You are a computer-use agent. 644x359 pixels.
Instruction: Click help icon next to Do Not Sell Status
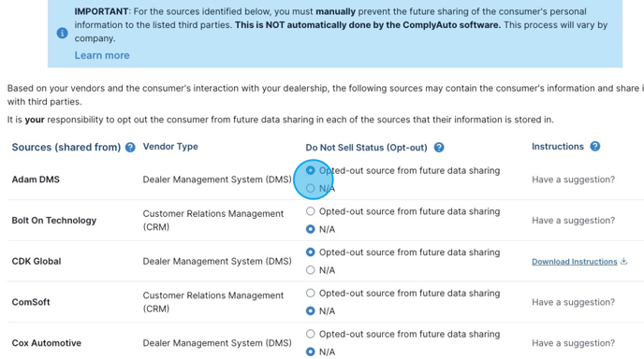(x=439, y=148)
